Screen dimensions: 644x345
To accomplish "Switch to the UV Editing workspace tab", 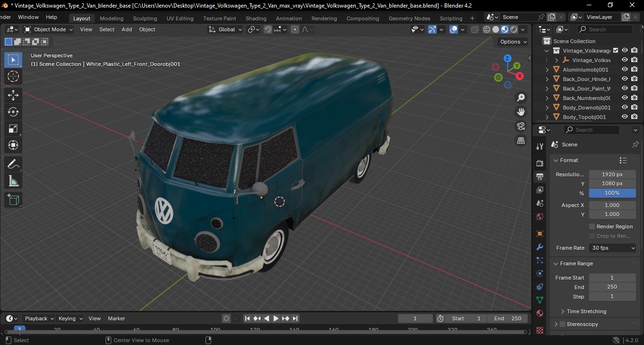I will click(x=180, y=18).
